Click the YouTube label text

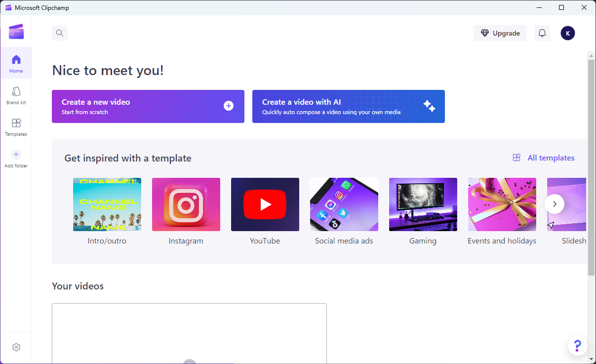[265, 241]
